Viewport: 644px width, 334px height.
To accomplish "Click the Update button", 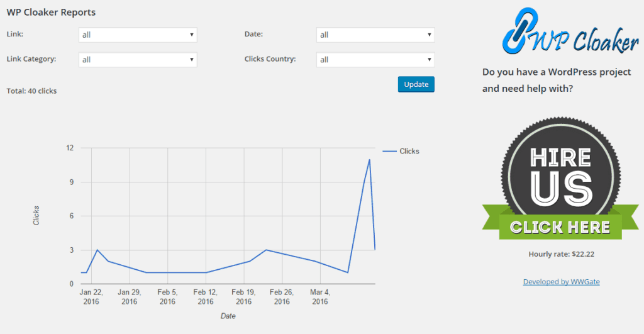I will click(x=416, y=84).
